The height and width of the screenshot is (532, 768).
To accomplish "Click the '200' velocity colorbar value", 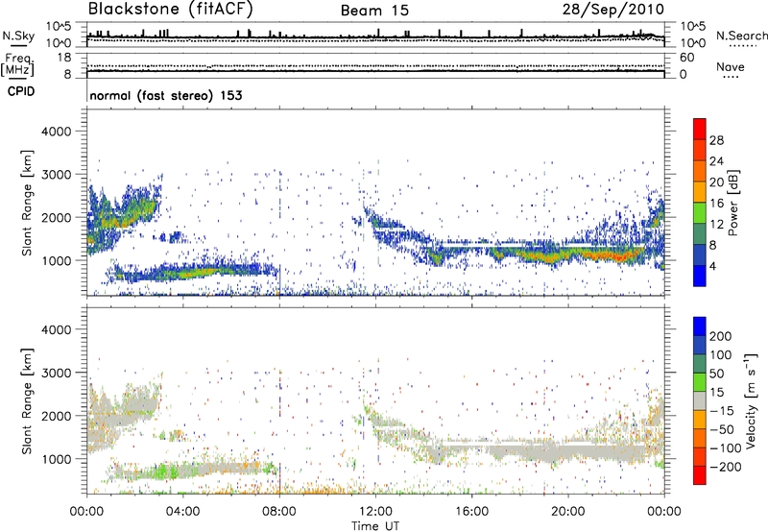I will (721, 336).
